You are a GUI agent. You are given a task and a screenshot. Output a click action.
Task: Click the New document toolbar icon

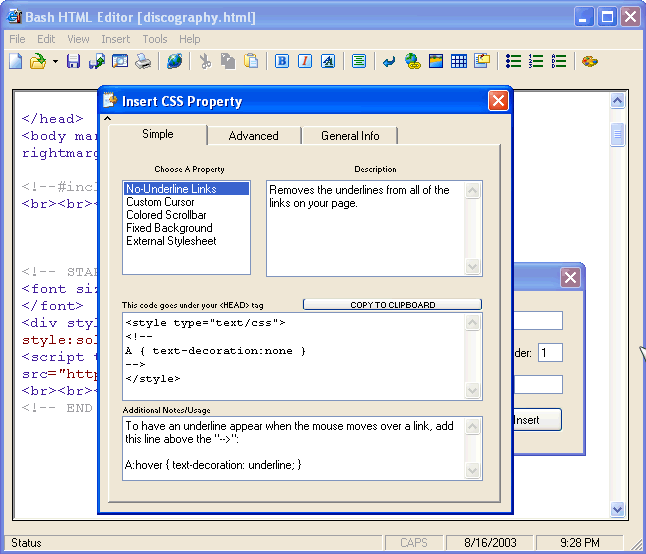coord(15,61)
